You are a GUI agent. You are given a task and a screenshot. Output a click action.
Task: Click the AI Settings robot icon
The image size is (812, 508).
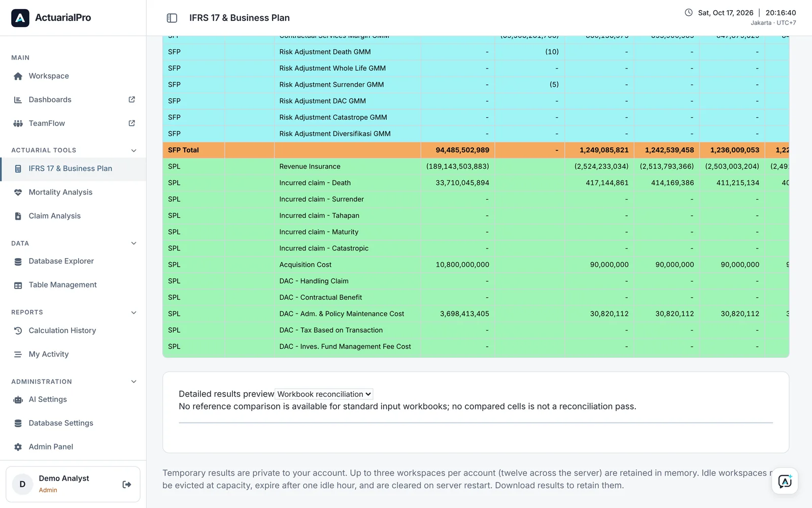pyautogui.click(x=18, y=400)
